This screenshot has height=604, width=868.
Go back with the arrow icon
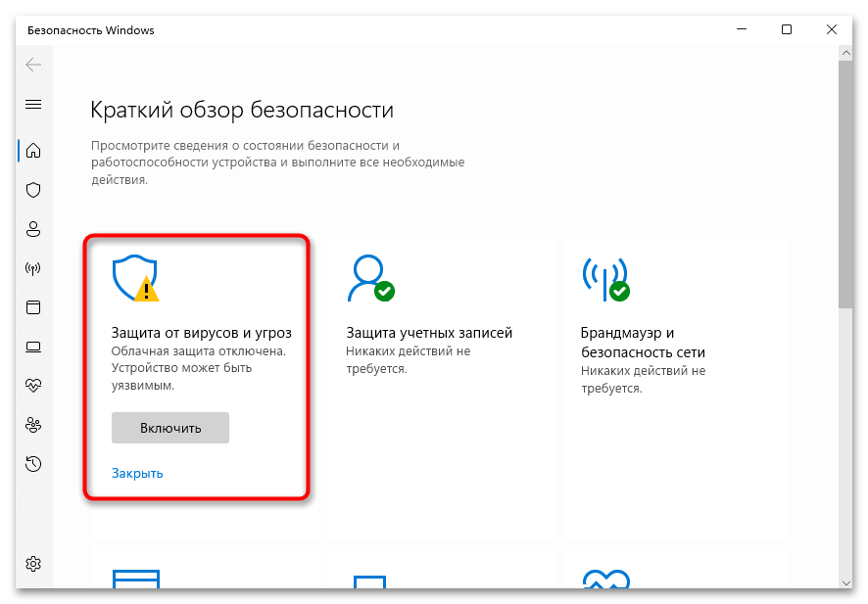click(33, 65)
